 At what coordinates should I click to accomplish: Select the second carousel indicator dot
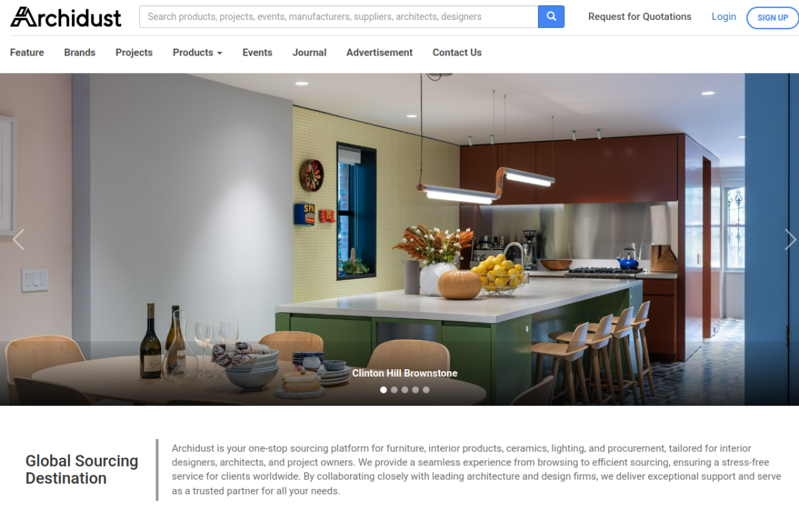click(394, 390)
